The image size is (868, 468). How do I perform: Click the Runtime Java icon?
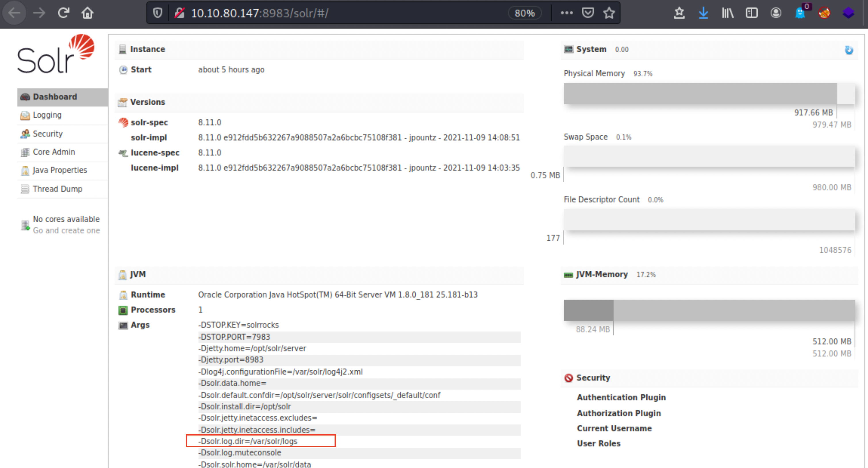pos(123,295)
